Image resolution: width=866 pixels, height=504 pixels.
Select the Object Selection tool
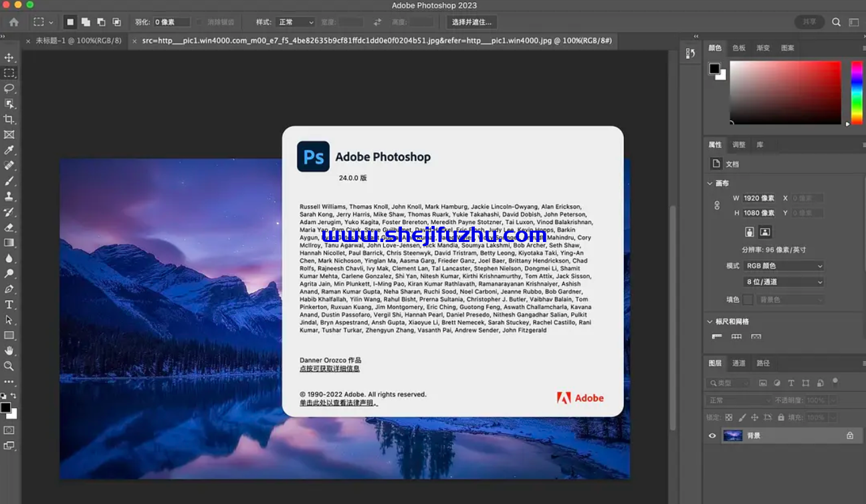pyautogui.click(x=9, y=104)
